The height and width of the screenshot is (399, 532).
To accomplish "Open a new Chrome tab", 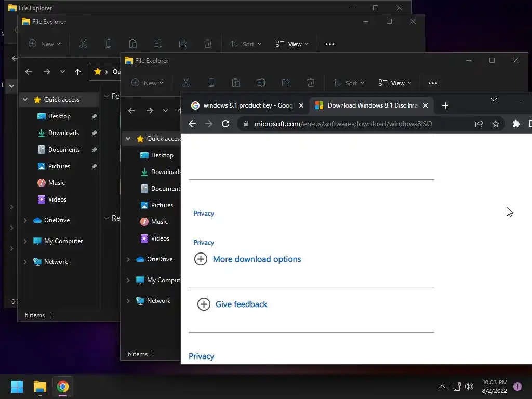I will coord(445,105).
